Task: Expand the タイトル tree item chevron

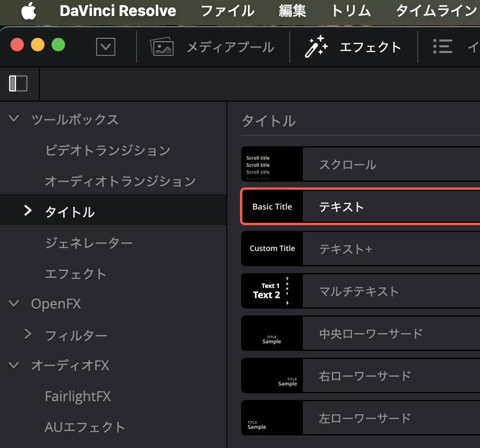Action: point(28,211)
